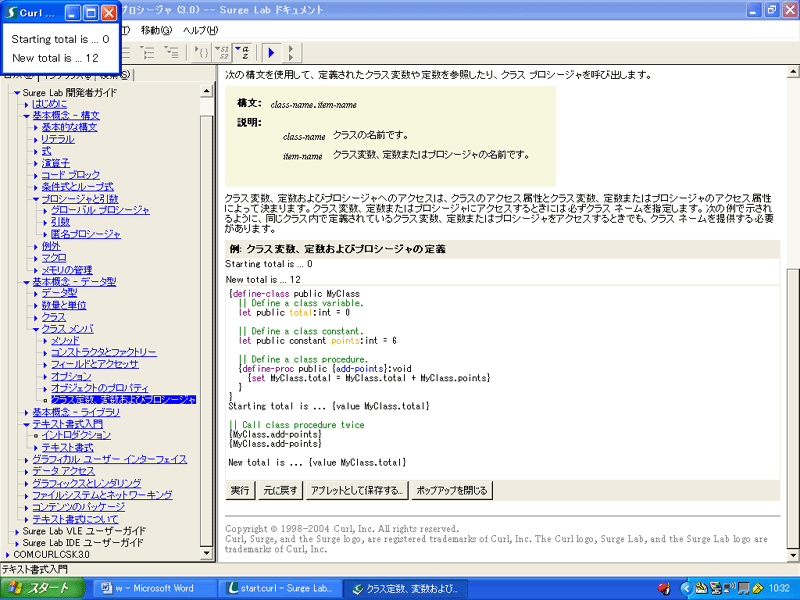Open the 演算子 topic link
The width and height of the screenshot is (800, 600).
click(56, 163)
